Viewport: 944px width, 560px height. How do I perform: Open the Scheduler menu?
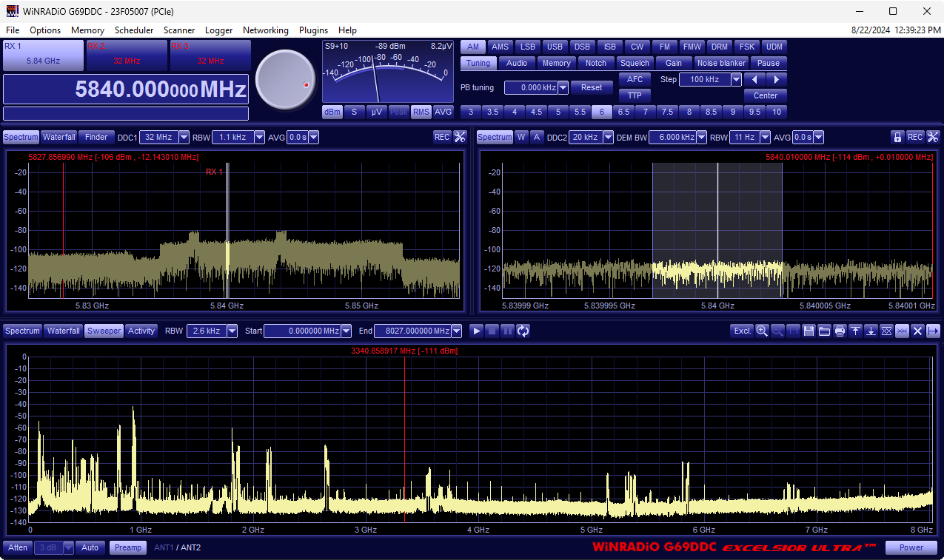134,30
